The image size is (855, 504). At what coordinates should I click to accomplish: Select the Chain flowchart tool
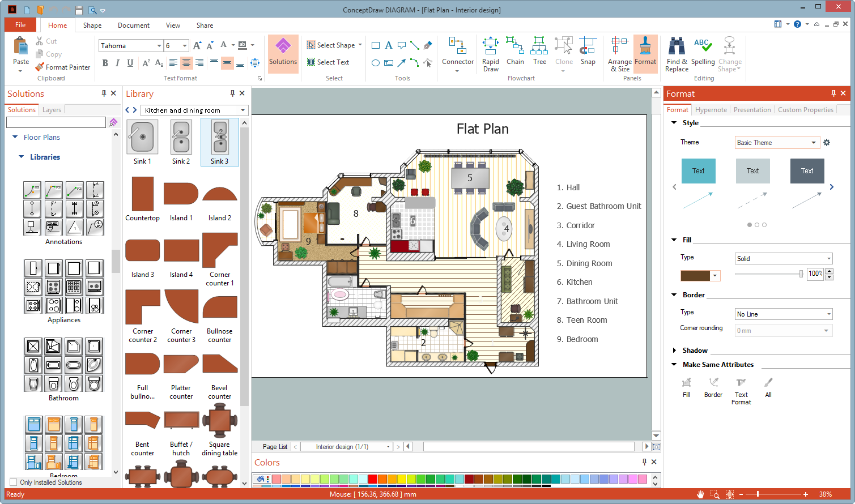pos(514,53)
